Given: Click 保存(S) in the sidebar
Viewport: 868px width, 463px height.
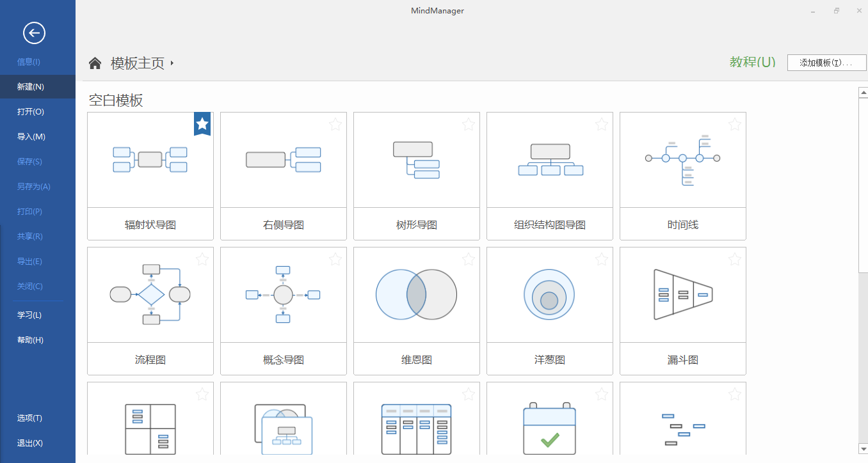Looking at the screenshot, I should [29, 162].
